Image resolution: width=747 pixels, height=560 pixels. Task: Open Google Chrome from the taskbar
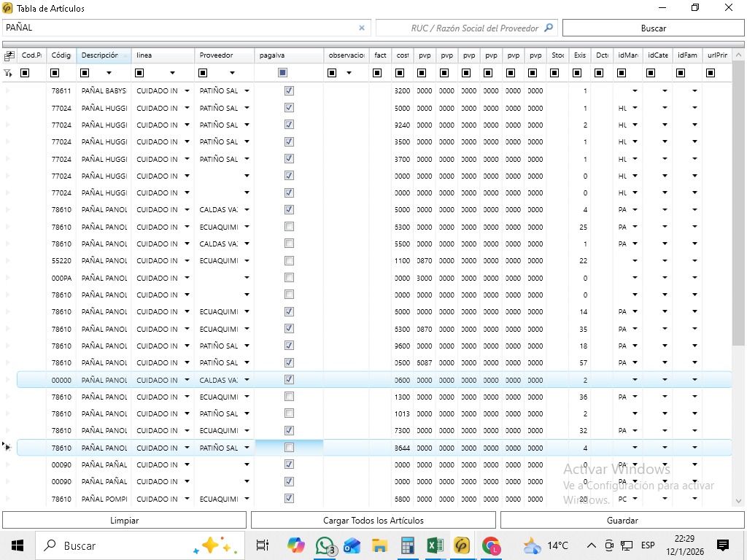click(x=491, y=545)
